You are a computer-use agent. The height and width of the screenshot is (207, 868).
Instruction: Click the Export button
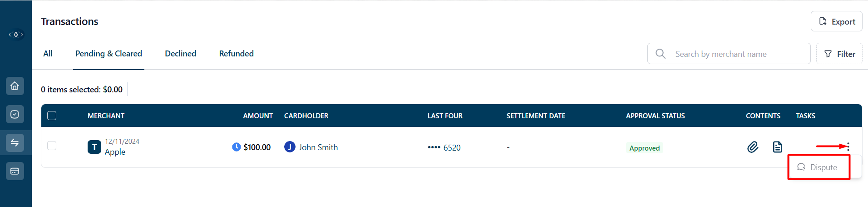(836, 21)
